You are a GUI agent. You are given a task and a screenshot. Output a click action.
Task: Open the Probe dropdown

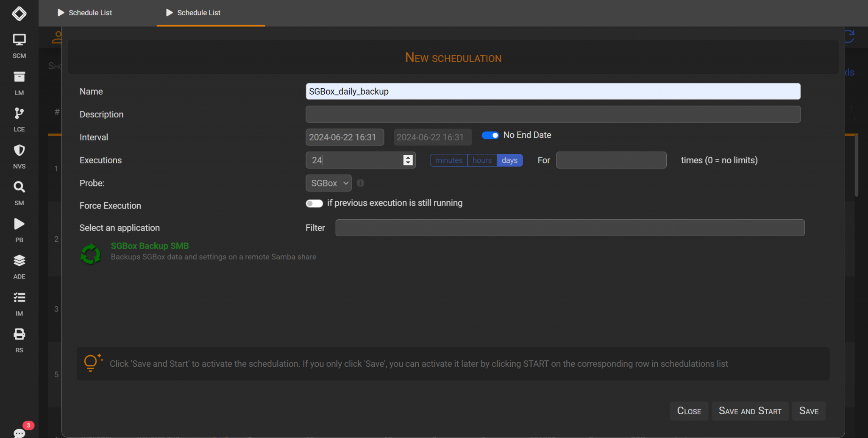(328, 183)
